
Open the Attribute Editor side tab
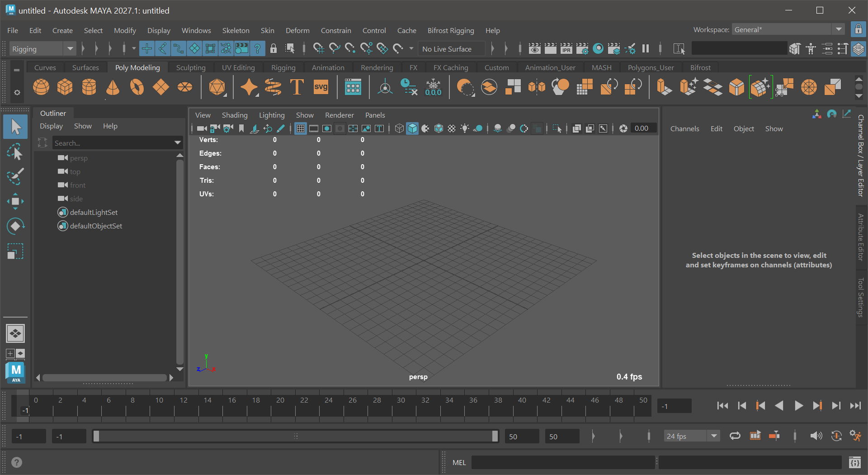tap(861, 237)
